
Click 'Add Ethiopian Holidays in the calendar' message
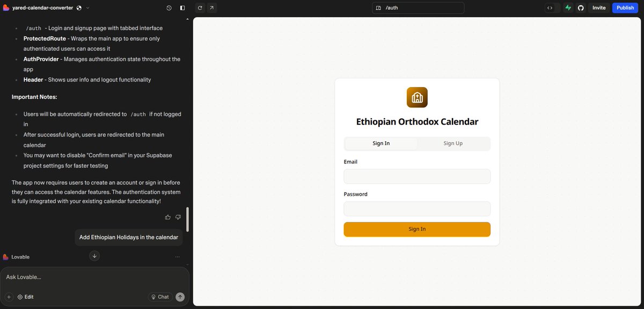coord(129,237)
